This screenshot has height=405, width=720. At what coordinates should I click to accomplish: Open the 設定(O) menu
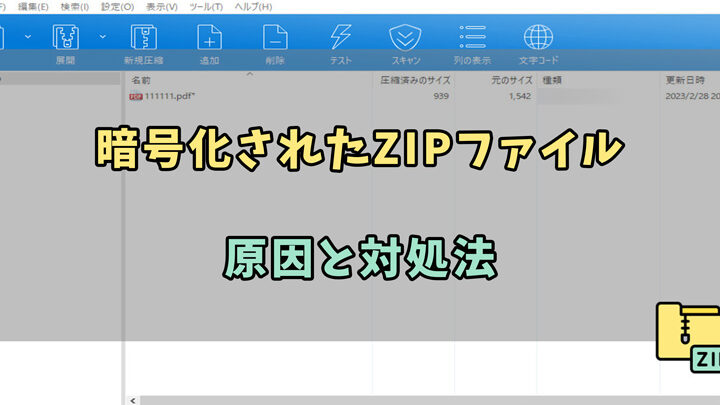pos(118,7)
